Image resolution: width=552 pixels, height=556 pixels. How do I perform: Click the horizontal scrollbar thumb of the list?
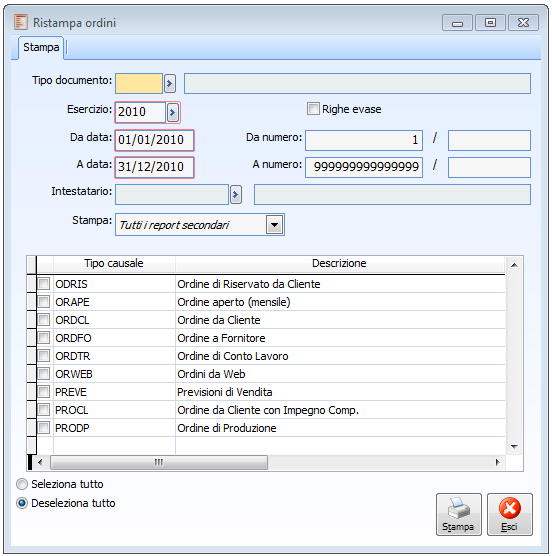159,462
